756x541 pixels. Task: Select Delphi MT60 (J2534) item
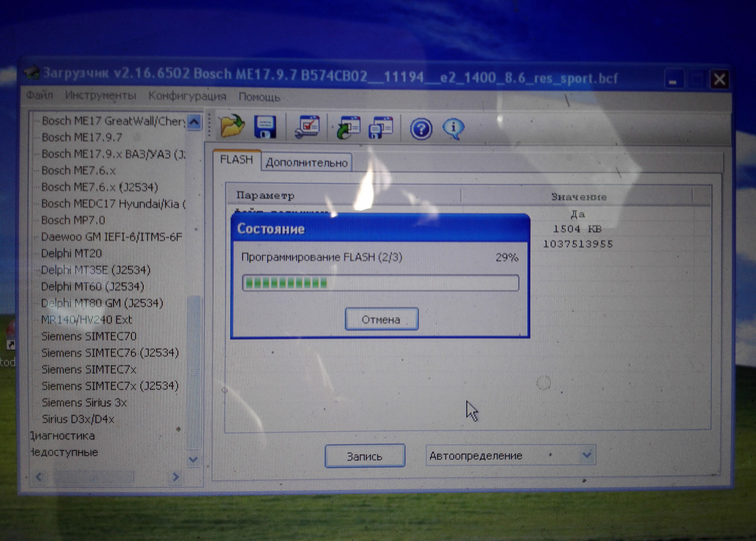(93, 287)
